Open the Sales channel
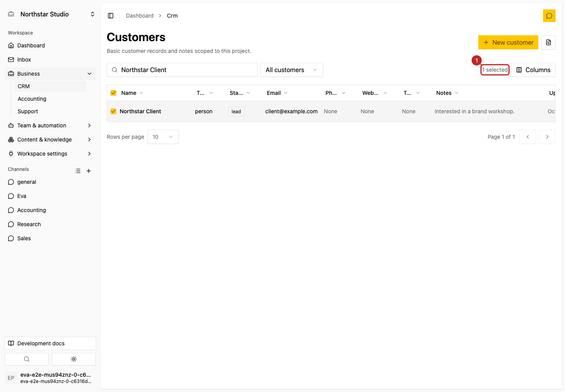565x392 pixels. pyautogui.click(x=50, y=238)
